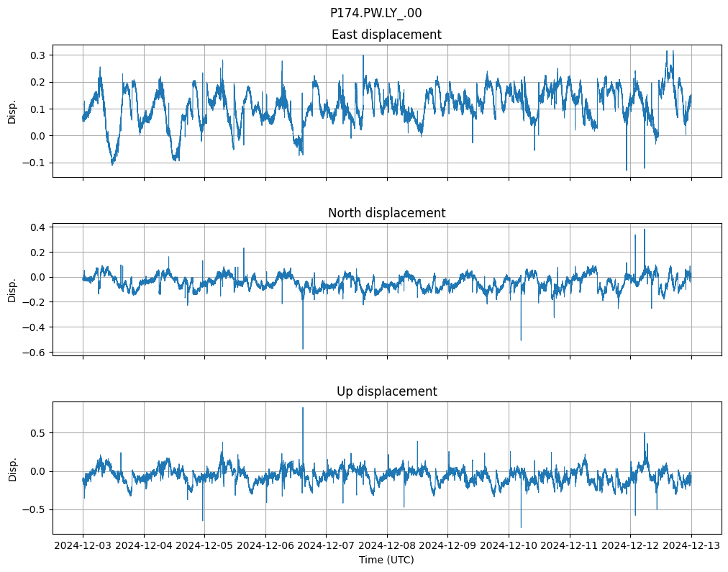Click the 0.5 y-tick on Up plot
The width and height of the screenshot is (728, 572).
[x=37, y=433]
